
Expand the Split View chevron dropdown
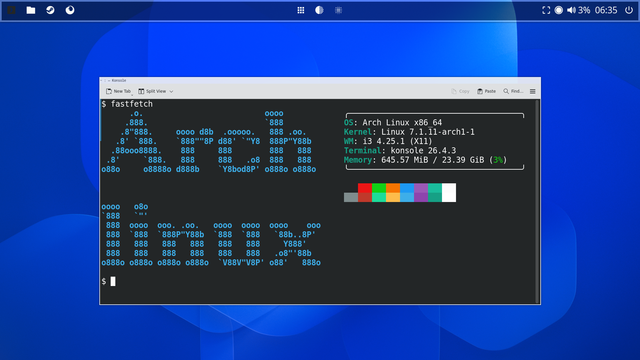[x=171, y=91]
